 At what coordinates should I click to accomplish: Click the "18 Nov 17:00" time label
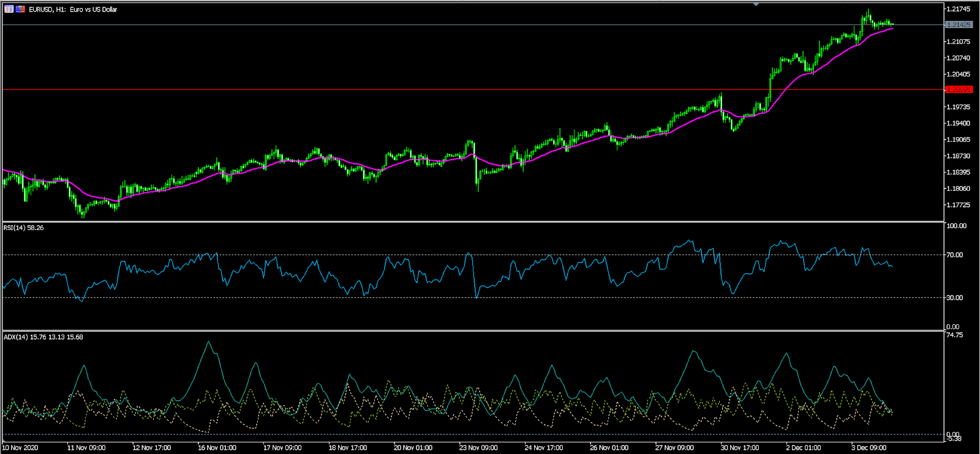(348, 448)
